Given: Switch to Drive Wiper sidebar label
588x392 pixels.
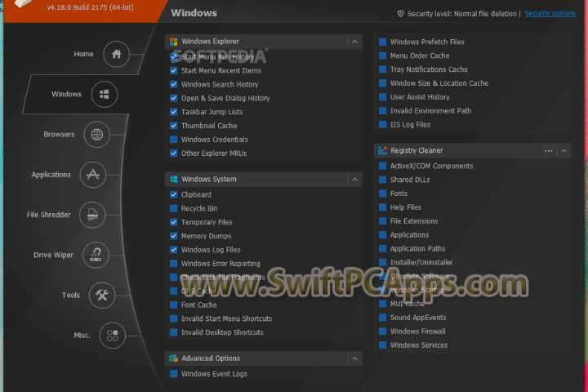Looking at the screenshot, I should point(54,255).
